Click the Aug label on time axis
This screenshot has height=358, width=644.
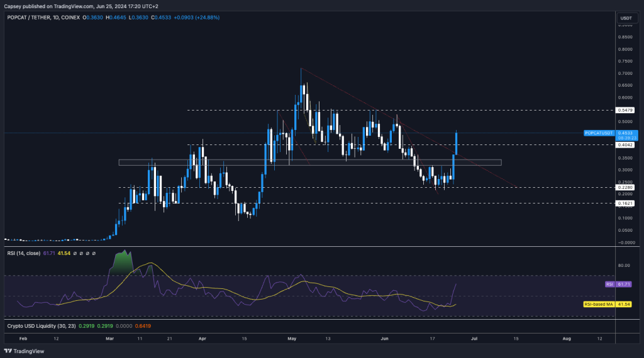(x=567, y=339)
